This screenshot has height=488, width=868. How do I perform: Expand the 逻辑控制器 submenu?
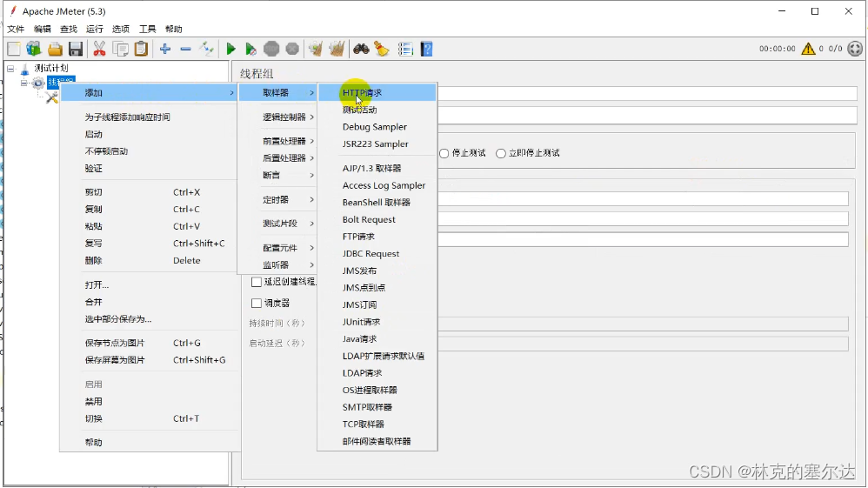coord(278,117)
